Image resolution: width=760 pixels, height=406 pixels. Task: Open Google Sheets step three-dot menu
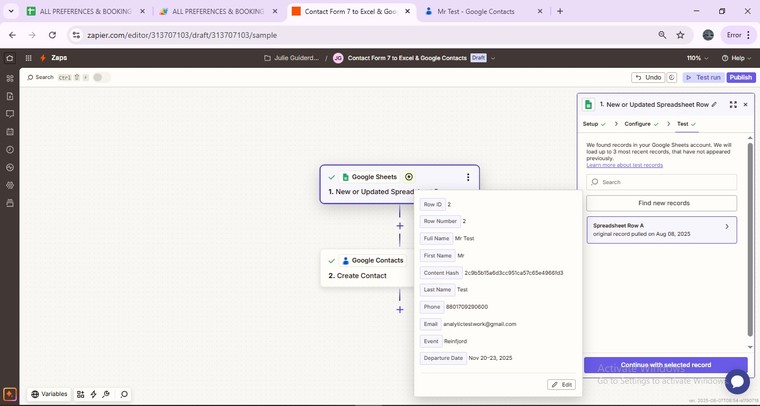468,177
